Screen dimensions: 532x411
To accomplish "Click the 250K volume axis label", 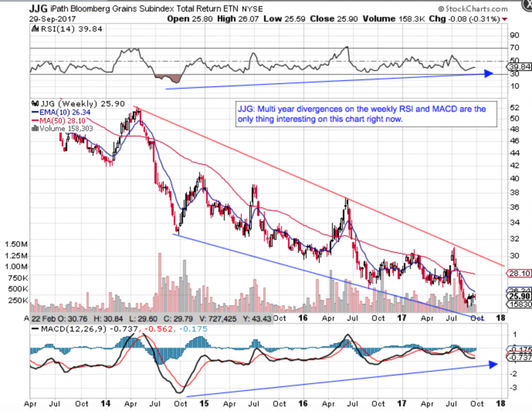I will (17, 301).
